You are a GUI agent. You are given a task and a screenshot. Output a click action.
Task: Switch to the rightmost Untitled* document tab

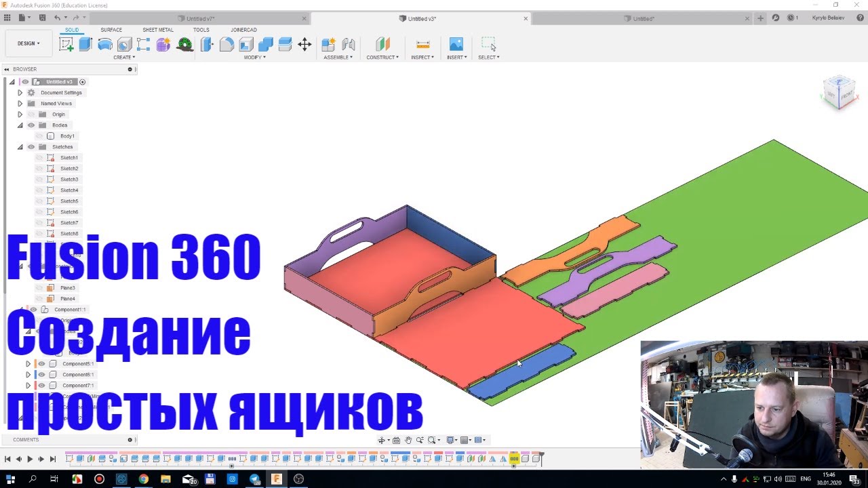(x=644, y=19)
